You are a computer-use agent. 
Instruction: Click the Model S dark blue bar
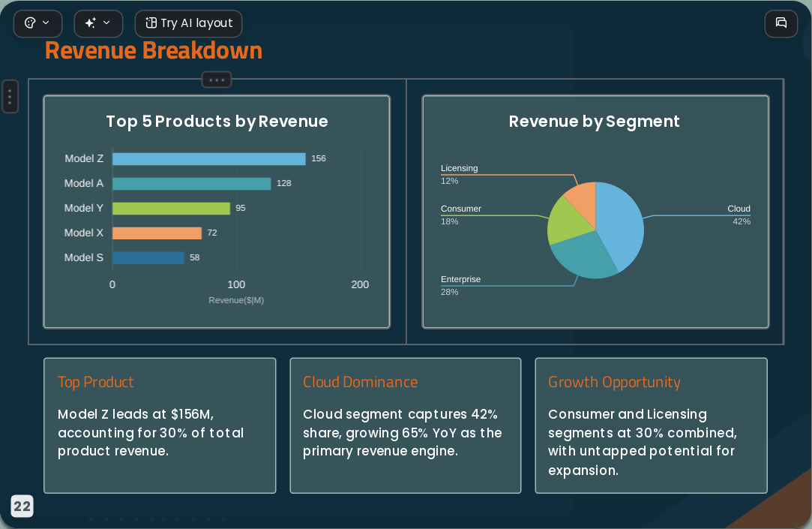pyautogui.click(x=148, y=257)
